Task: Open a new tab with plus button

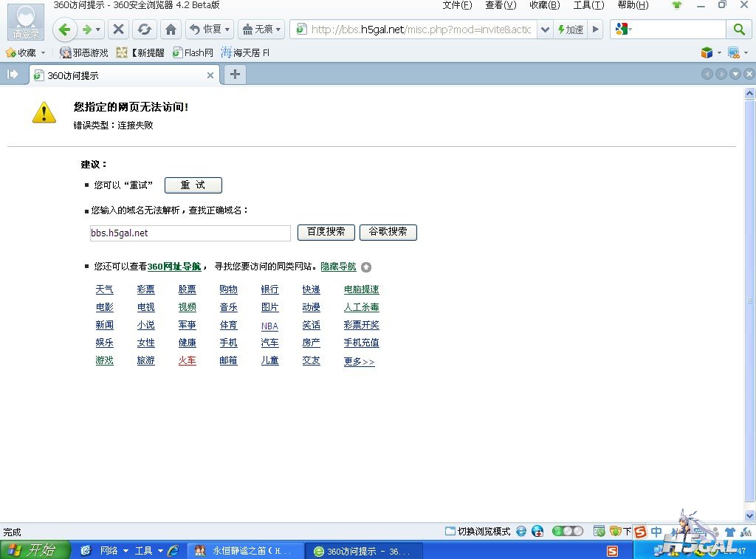Action: coord(235,75)
